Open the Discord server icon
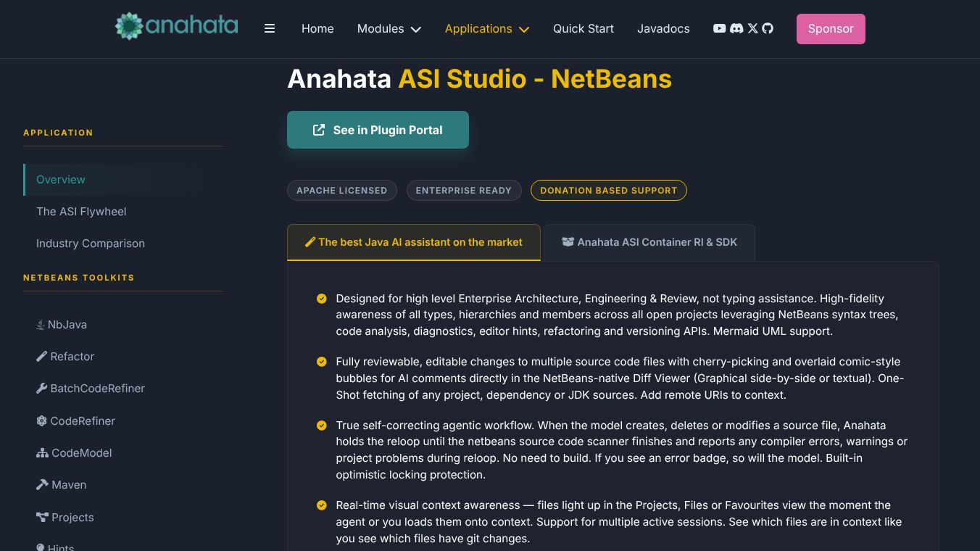 tap(736, 28)
